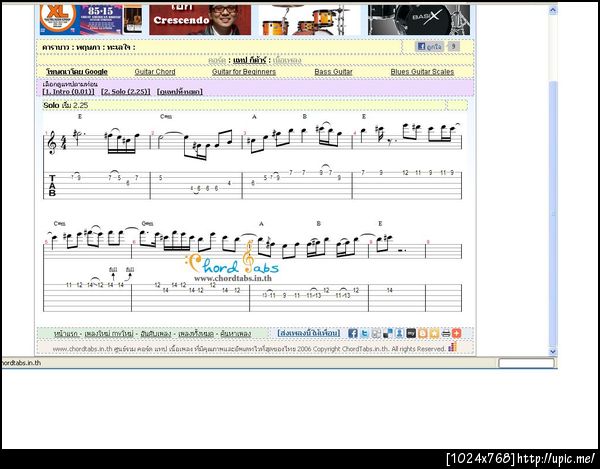Click the ordtabs.in.th status bar text
This screenshot has height=469, width=600.
[21, 363]
